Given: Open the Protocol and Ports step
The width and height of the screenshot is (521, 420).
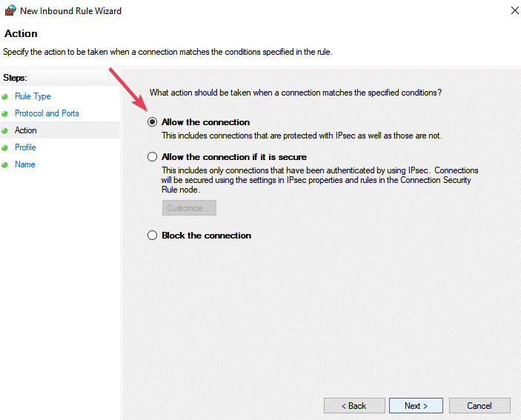Looking at the screenshot, I should 47,113.
